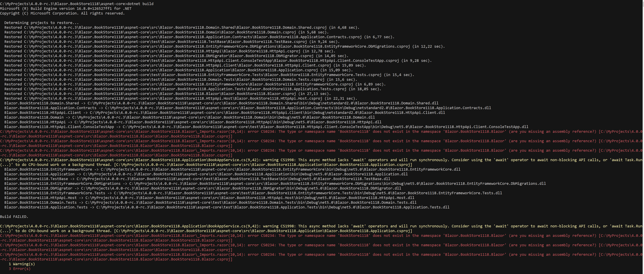
Task: Click the restored Application.Contracts.csproj line
Action: point(199,37)
